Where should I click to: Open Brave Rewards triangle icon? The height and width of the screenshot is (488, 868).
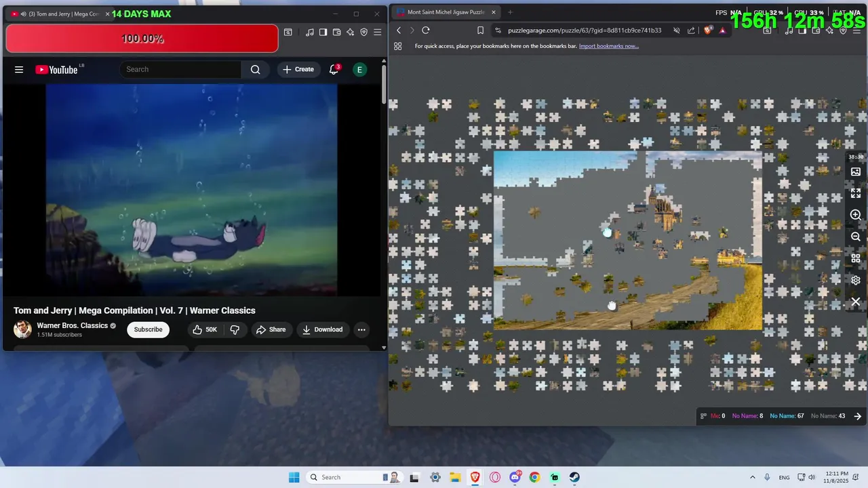click(723, 30)
